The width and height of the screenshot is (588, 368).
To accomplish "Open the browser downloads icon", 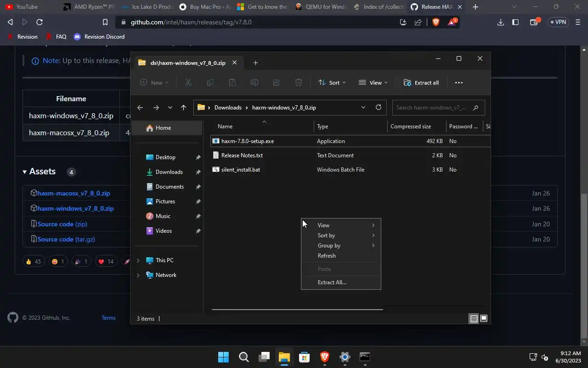I will 501,22.
